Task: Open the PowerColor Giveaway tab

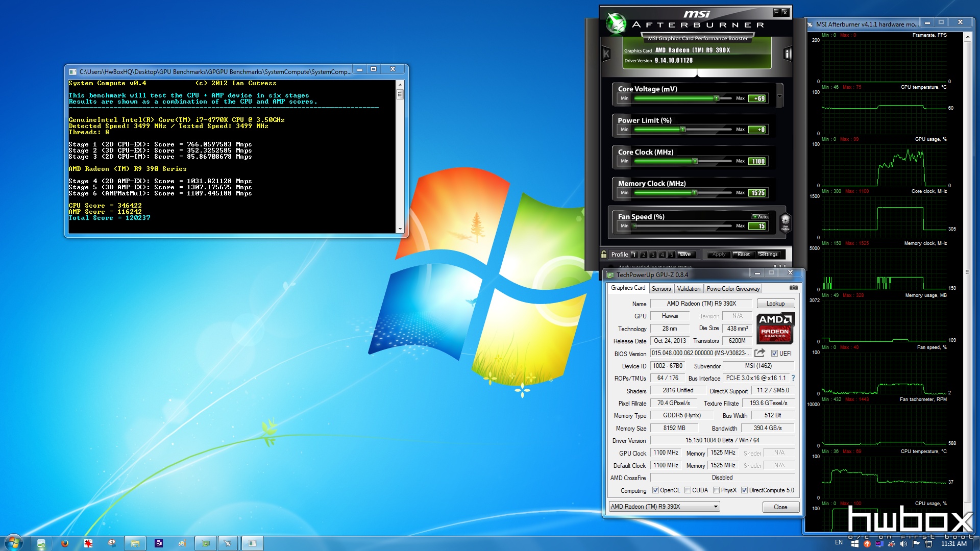Action: coord(733,289)
